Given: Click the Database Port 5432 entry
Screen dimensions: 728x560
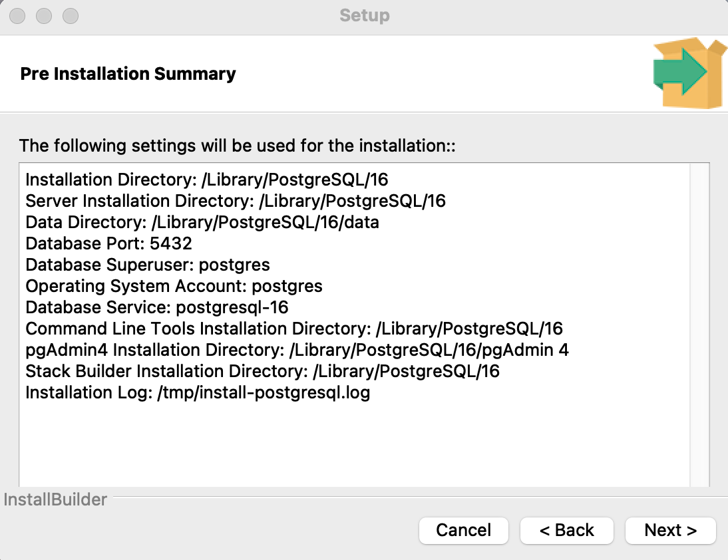Looking at the screenshot, I should pos(106,243).
